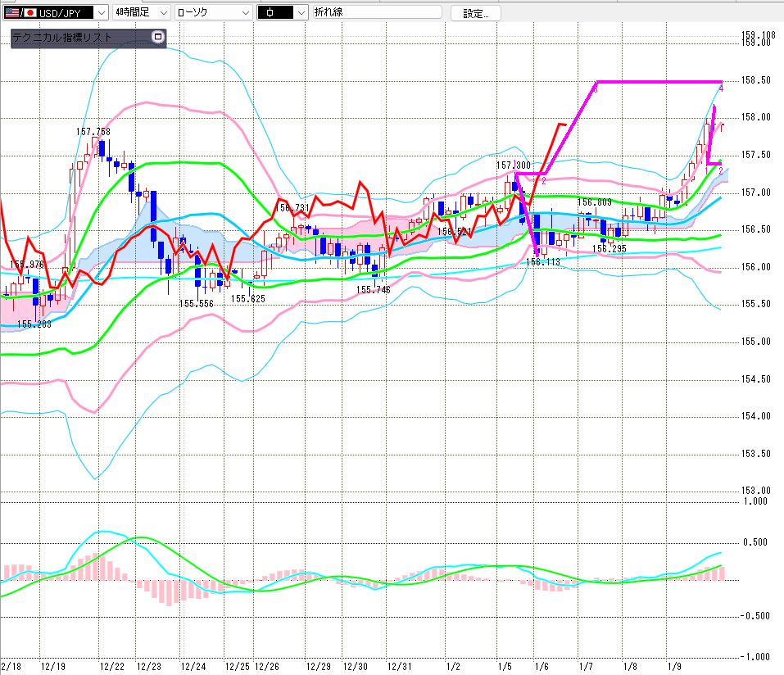The width and height of the screenshot is (784, 675).
Task: Open the 4時間足 timeframe dropdown
Action: pyautogui.click(x=142, y=12)
